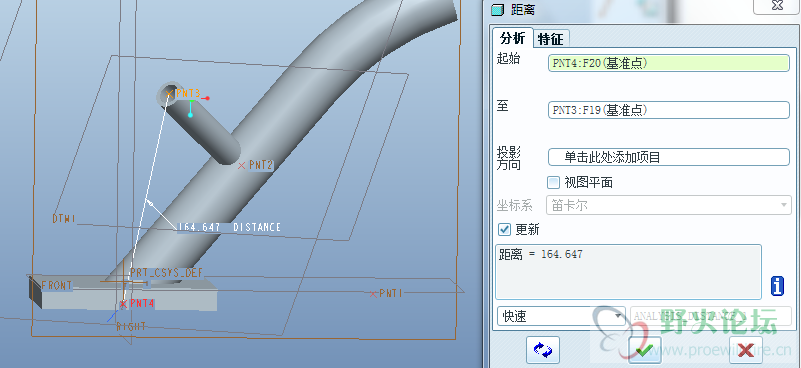
Task: Switch to the 特征 tab
Action: [x=551, y=39]
